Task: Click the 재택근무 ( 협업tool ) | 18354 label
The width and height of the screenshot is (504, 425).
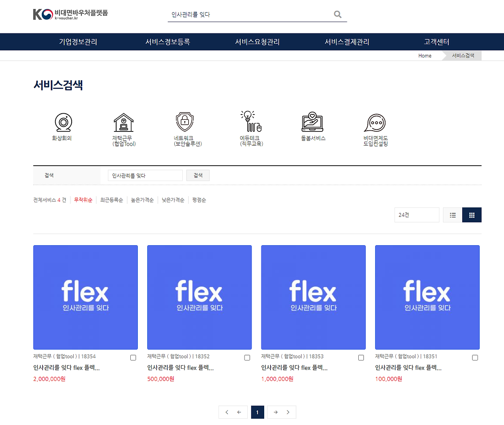Action: (65, 357)
